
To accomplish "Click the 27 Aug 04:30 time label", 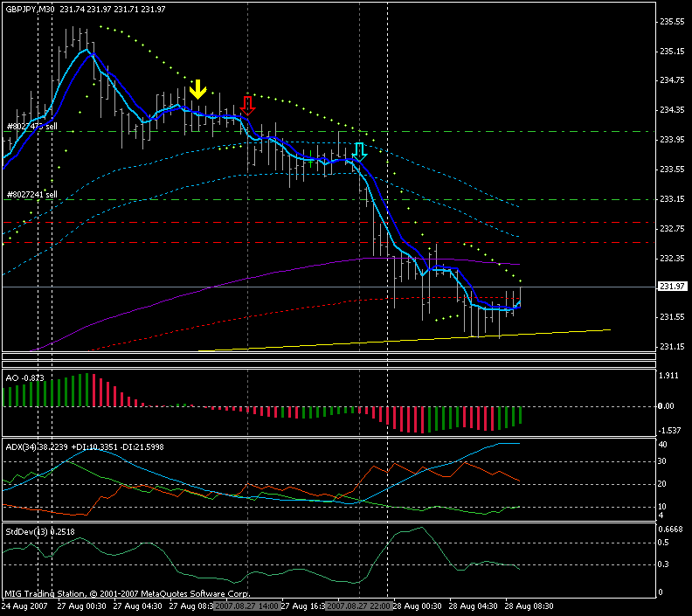I will [x=138, y=606].
